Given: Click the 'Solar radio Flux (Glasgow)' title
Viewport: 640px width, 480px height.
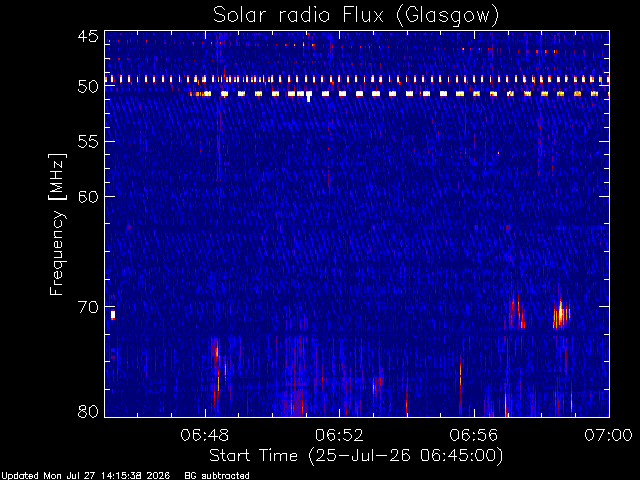Looking at the screenshot, I should click(356, 15).
